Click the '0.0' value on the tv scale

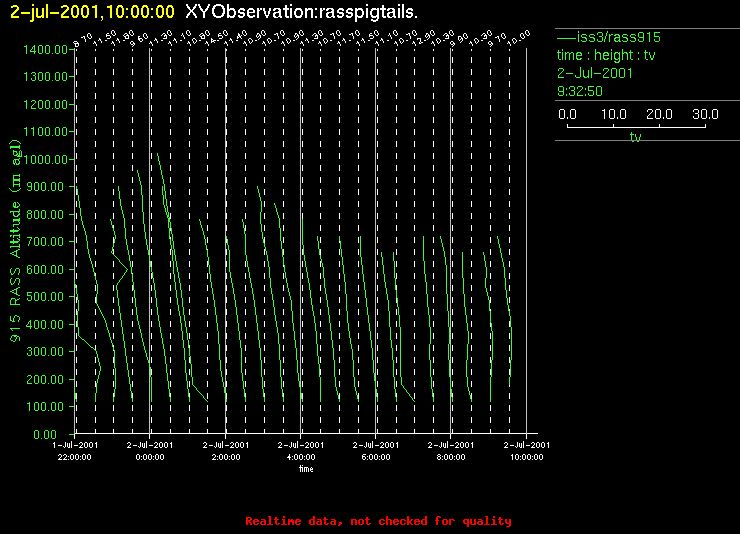pos(567,114)
